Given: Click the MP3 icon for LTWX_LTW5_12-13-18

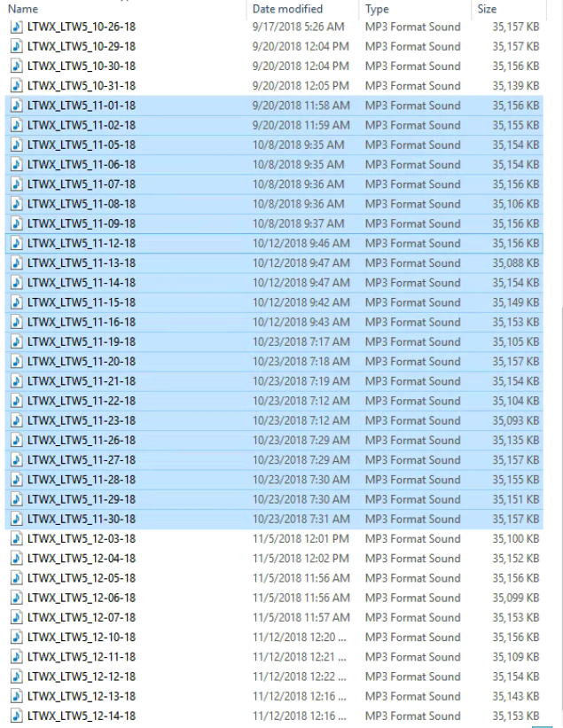Looking at the screenshot, I should (x=17, y=696).
